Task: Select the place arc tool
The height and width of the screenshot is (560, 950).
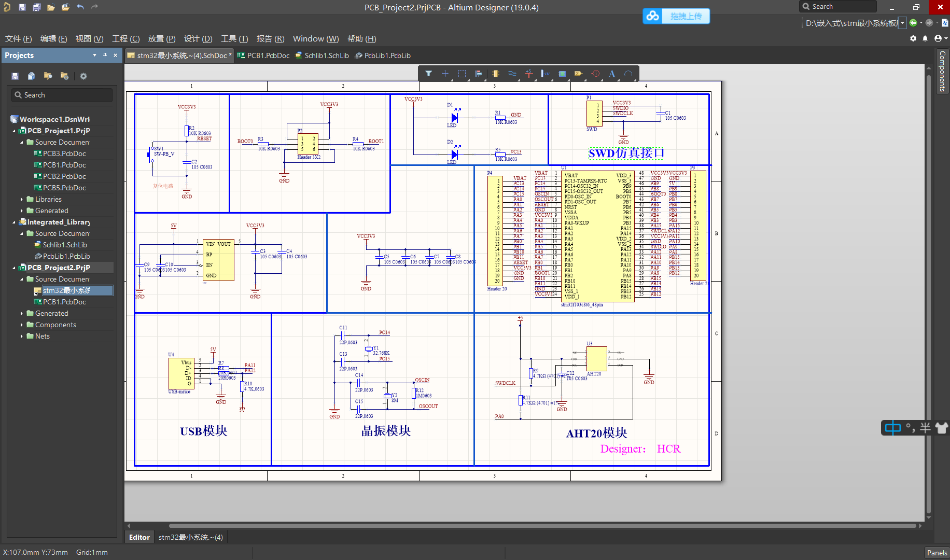Action: (628, 74)
